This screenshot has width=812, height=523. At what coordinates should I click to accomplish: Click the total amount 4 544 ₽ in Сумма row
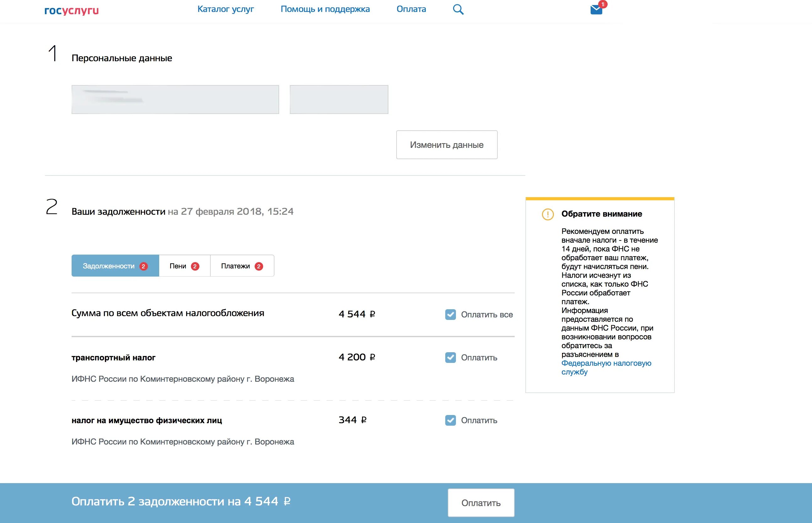[357, 314]
